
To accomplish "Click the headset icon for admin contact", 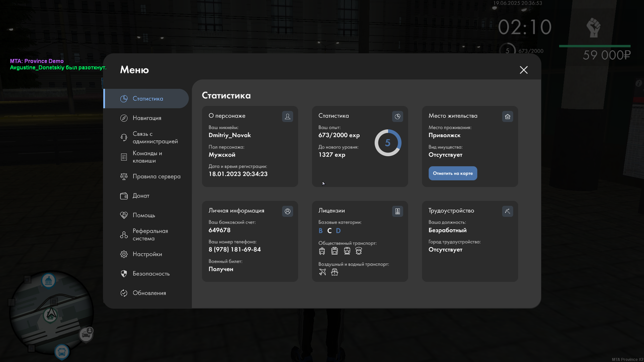I will [124, 137].
